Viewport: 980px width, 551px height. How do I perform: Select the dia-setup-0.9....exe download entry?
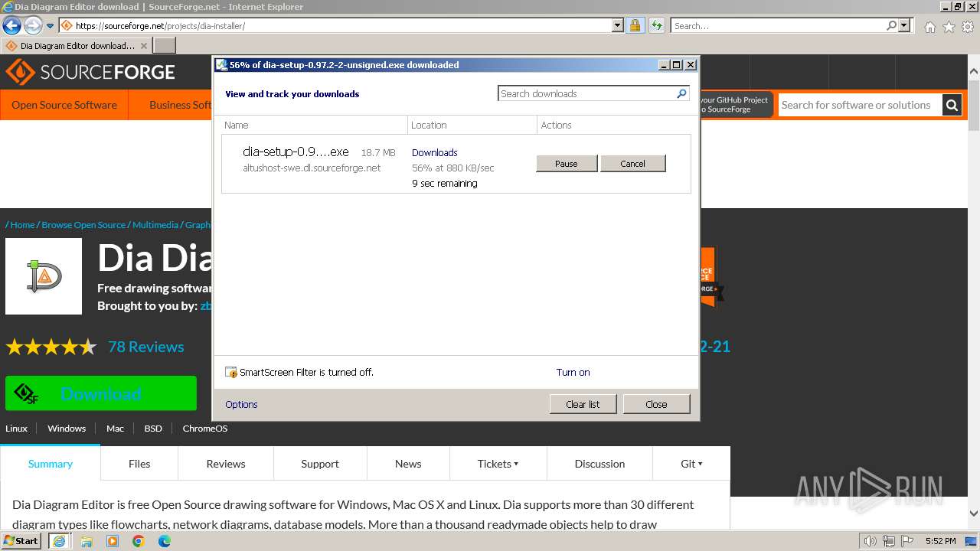coord(456,164)
